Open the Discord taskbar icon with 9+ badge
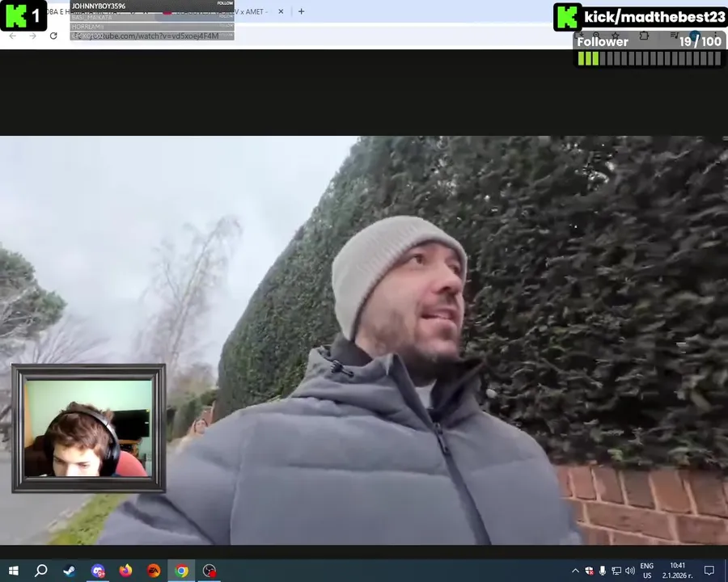 pos(98,571)
